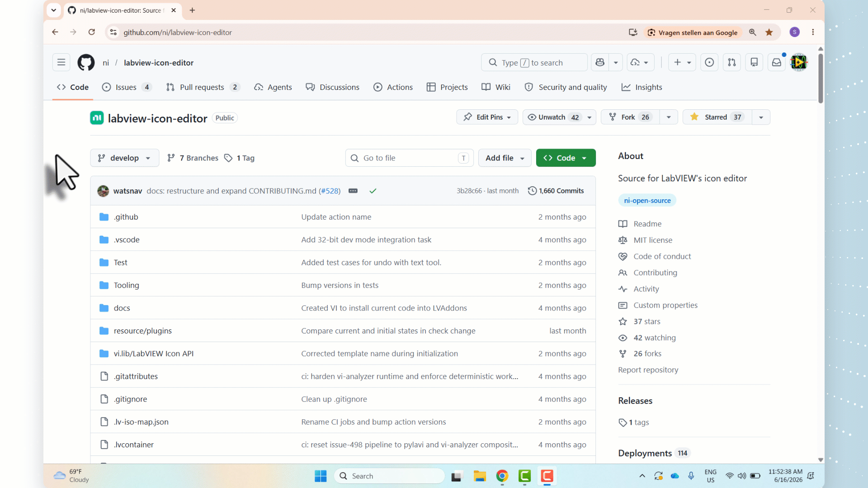Open the Agents tab
Screen dimensions: 868x488
coord(273,87)
